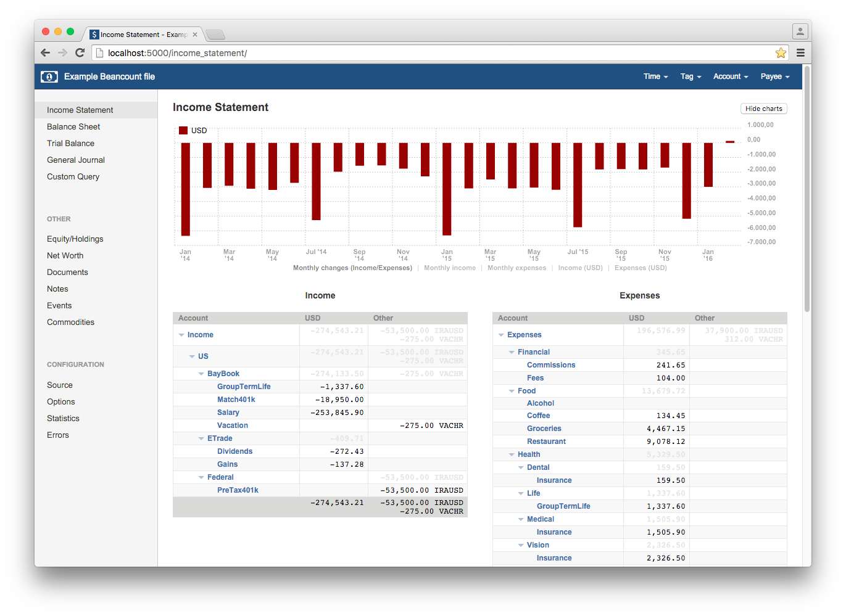Image resolution: width=846 pixels, height=616 pixels.
Task: Select the Income Statement browser tab
Action: [142, 34]
